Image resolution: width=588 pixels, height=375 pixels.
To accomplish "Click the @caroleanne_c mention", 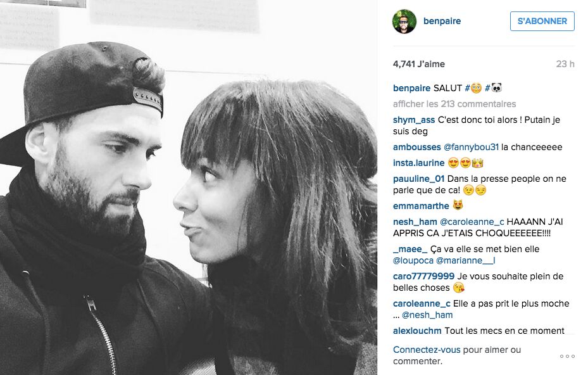I will 472,222.
